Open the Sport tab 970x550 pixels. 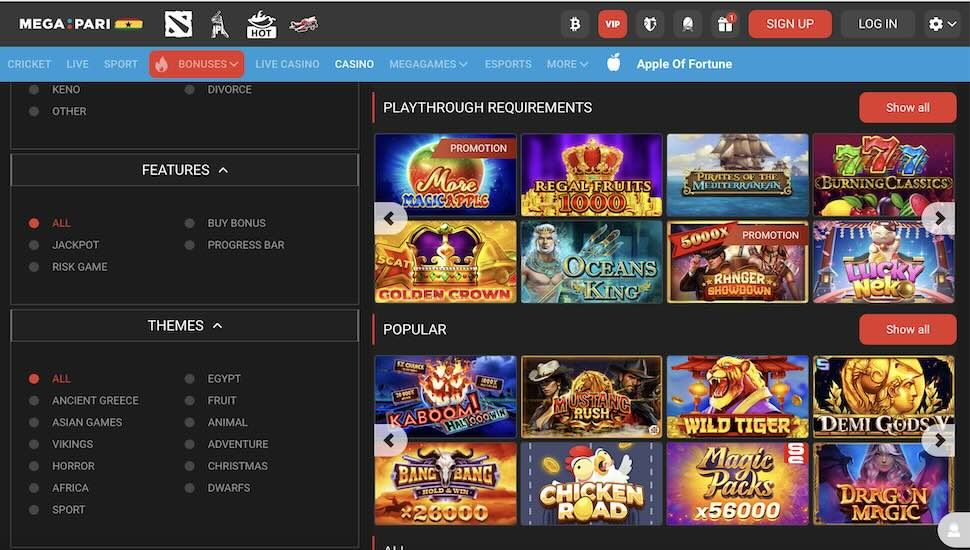tap(121, 64)
